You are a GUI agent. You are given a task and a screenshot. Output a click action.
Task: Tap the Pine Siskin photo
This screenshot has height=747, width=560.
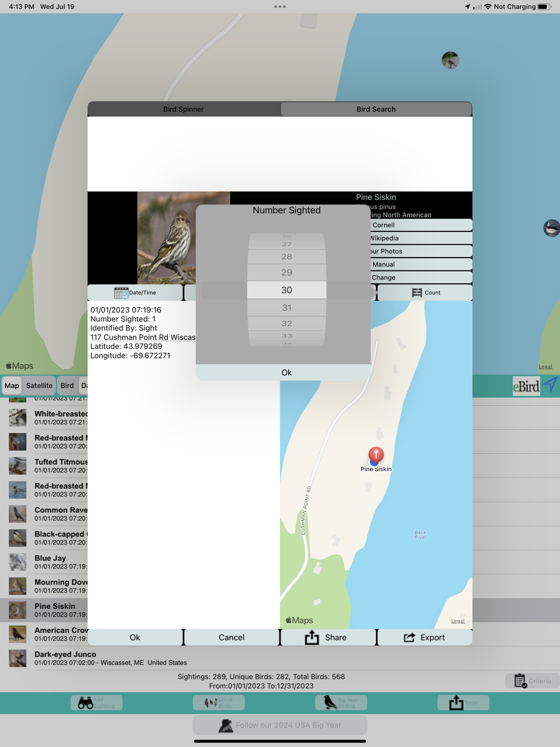[x=167, y=237]
